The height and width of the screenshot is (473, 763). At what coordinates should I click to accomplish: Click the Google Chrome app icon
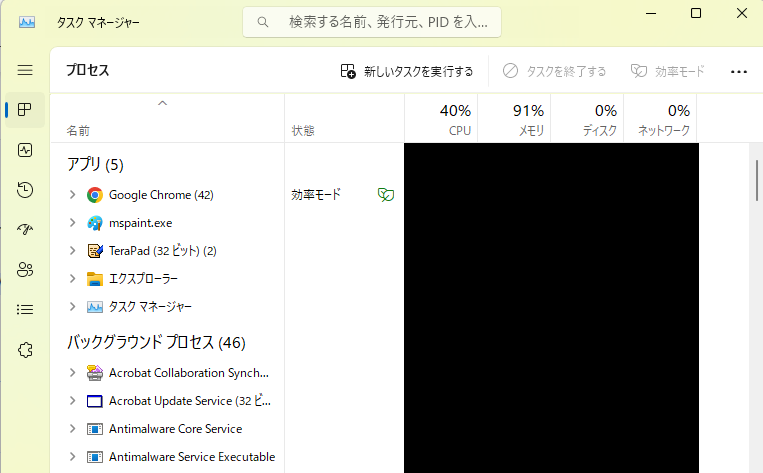(95, 195)
